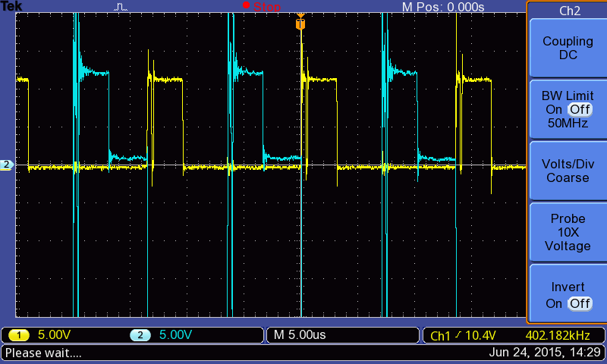Image resolution: width=607 pixels, height=364 pixels.
Task: Click the Please wait.... status message
Action: click(43, 353)
